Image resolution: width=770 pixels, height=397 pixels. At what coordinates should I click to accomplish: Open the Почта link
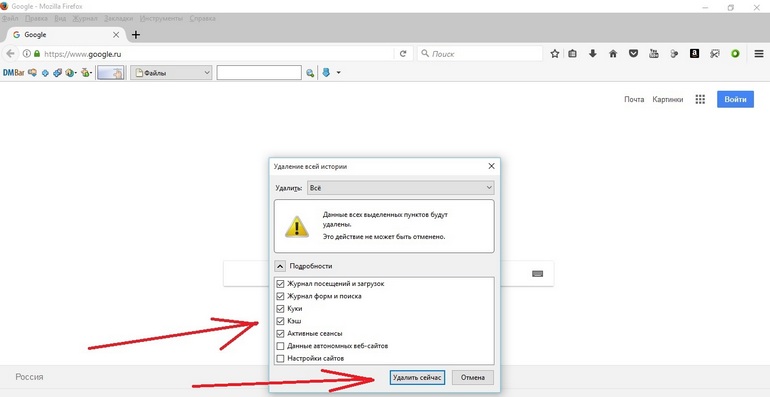(634, 99)
